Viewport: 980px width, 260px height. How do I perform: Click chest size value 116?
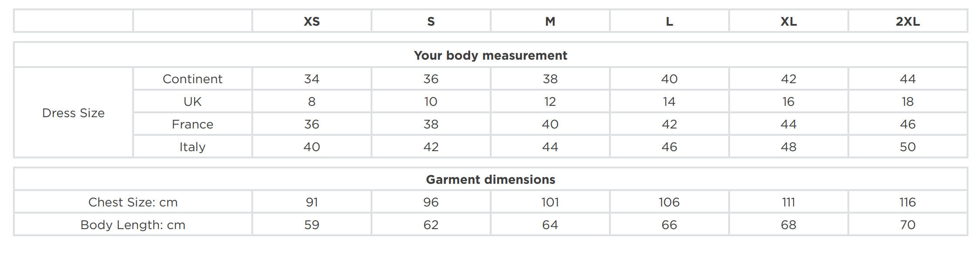pyautogui.click(x=908, y=202)
